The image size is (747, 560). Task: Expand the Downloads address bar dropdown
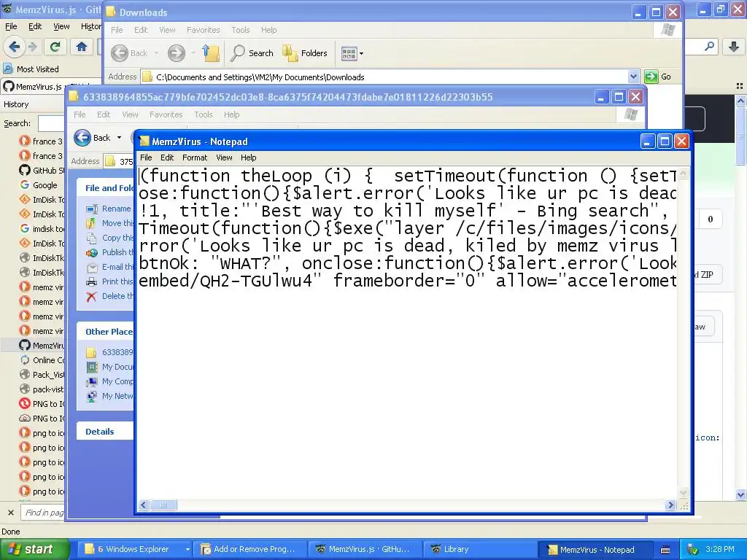(633, 77)
